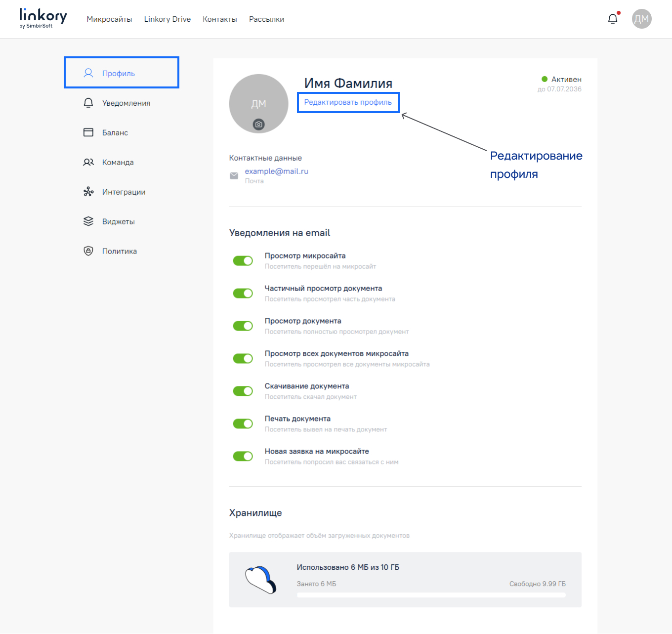Open Widgets via layers icon
Viewport: 672px width, 634px height.
(88, 221)
